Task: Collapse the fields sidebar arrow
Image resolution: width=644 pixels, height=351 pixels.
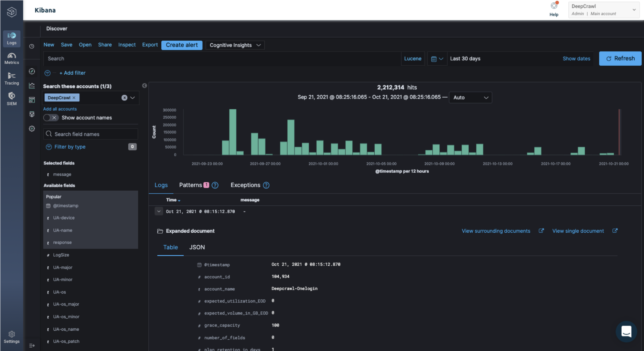Action: pyautogui.click(x=144, y=86)
